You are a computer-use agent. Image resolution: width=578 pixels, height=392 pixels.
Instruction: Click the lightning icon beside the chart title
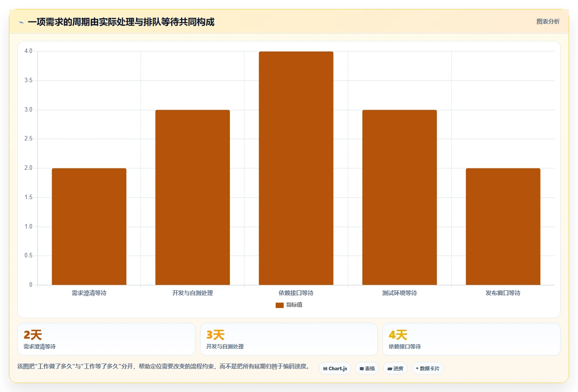point(21,22)
